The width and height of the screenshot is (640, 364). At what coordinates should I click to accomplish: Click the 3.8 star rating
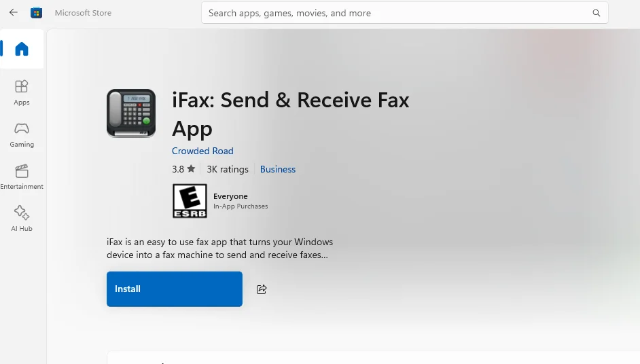click(x=183, y=169)
